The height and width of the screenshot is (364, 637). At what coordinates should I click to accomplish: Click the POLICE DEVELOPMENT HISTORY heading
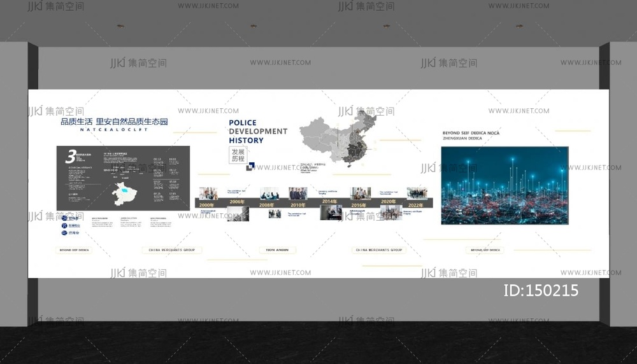click(257, 131)
